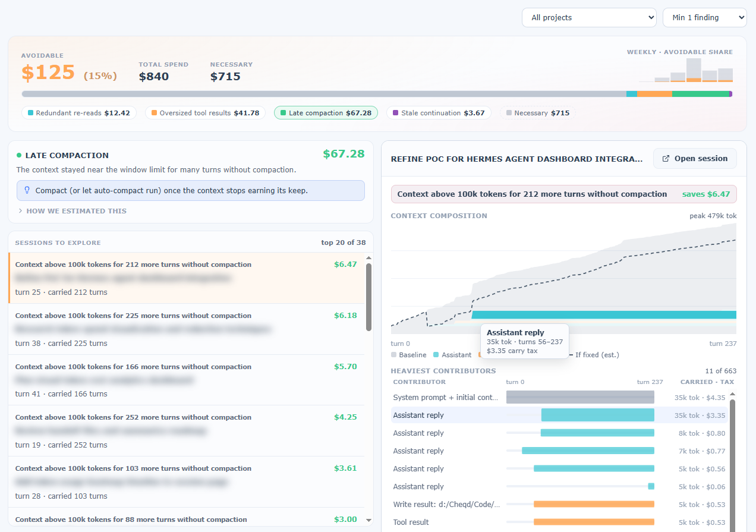Click the green Late compaction segment of spend bar
756x532 pixels.
pos(700,94)
